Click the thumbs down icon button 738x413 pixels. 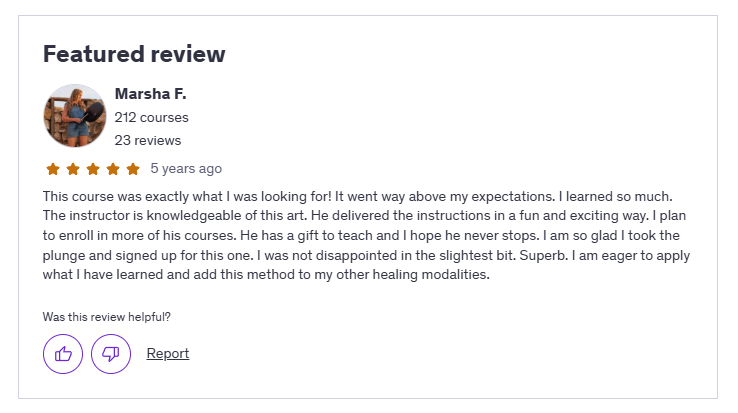click(111, 354)
